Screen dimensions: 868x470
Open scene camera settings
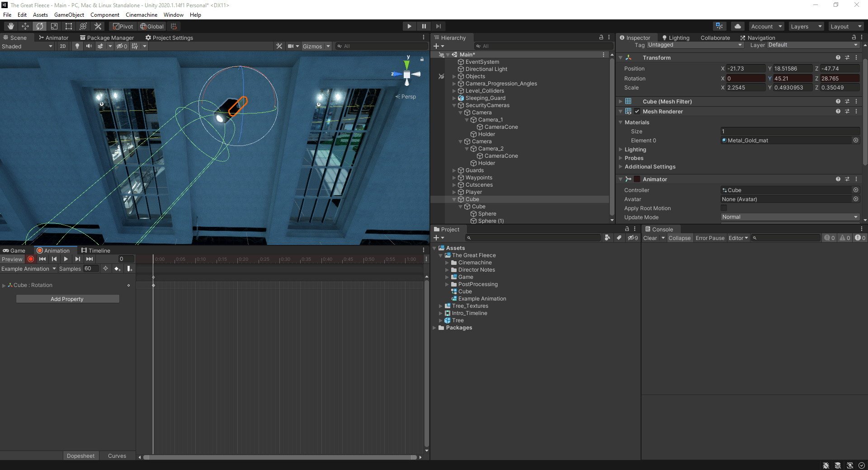tap(291, 46)
